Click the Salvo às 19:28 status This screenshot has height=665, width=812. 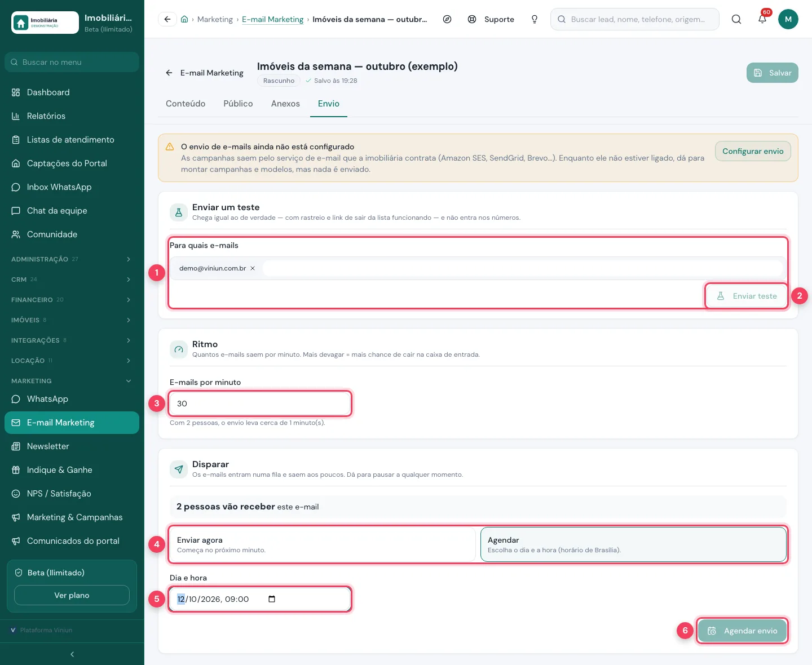332,81
